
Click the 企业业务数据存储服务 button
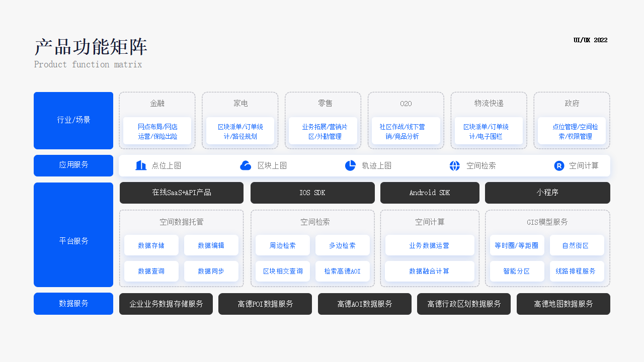166,304
